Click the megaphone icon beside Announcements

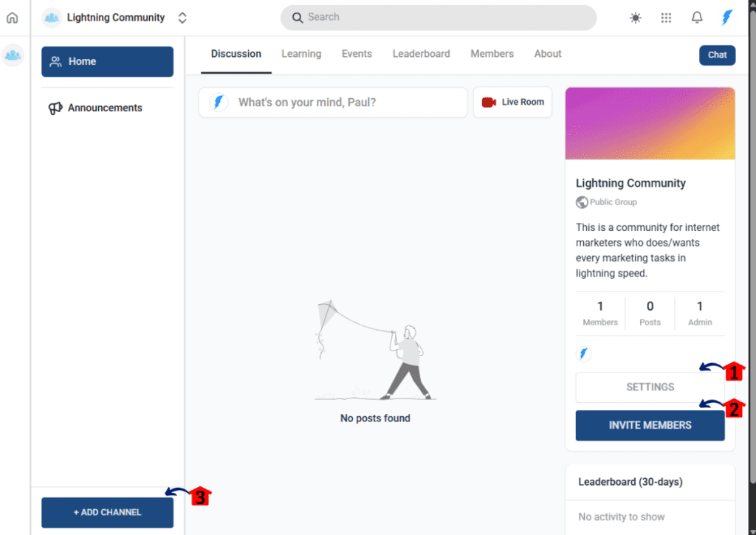pos(55,108)
